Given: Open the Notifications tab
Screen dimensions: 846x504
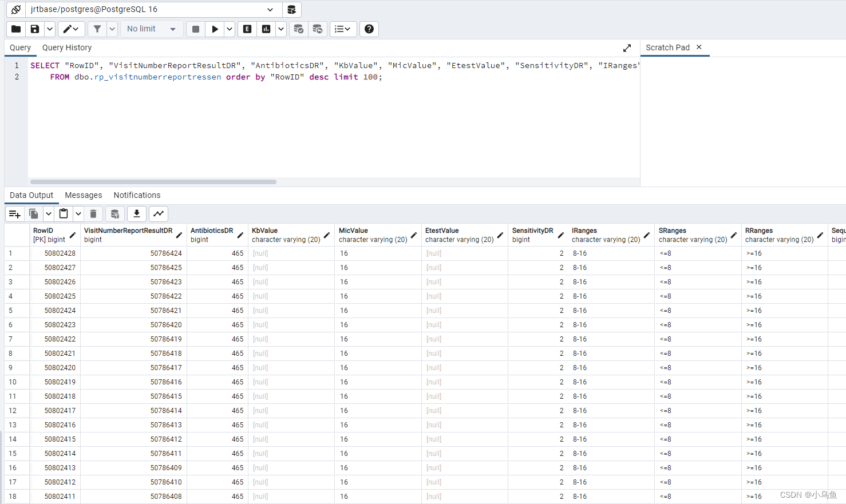Looking at the screenshot, I should (137, 196).
